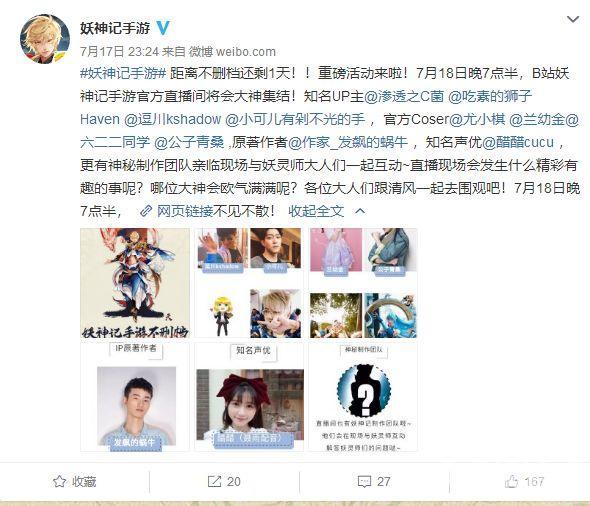Image resolution: width=590 pixels, height=506 pixels.
Task: Click the repost icon showing 20
Action: pyautogui.click(x=214, y=481)
